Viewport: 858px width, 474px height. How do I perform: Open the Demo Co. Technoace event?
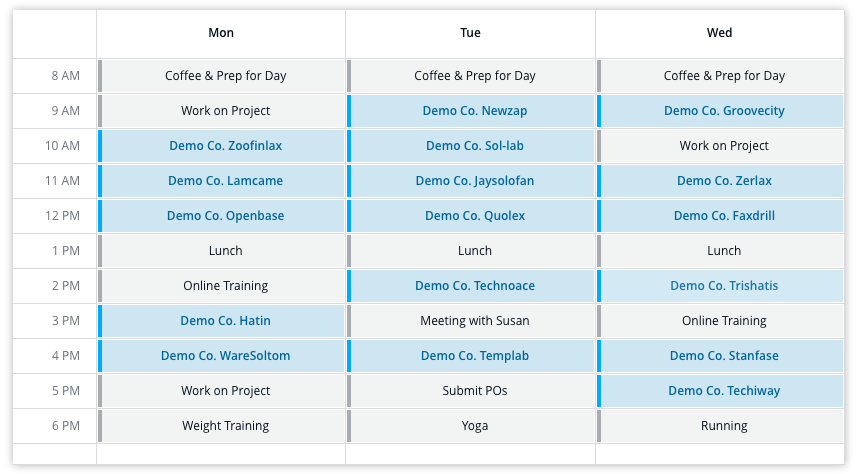pyautogui.click(x=475, y=286)
